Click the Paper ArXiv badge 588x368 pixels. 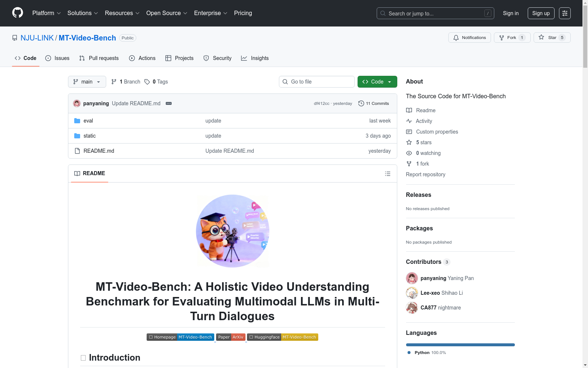click(x=231, y=337)
